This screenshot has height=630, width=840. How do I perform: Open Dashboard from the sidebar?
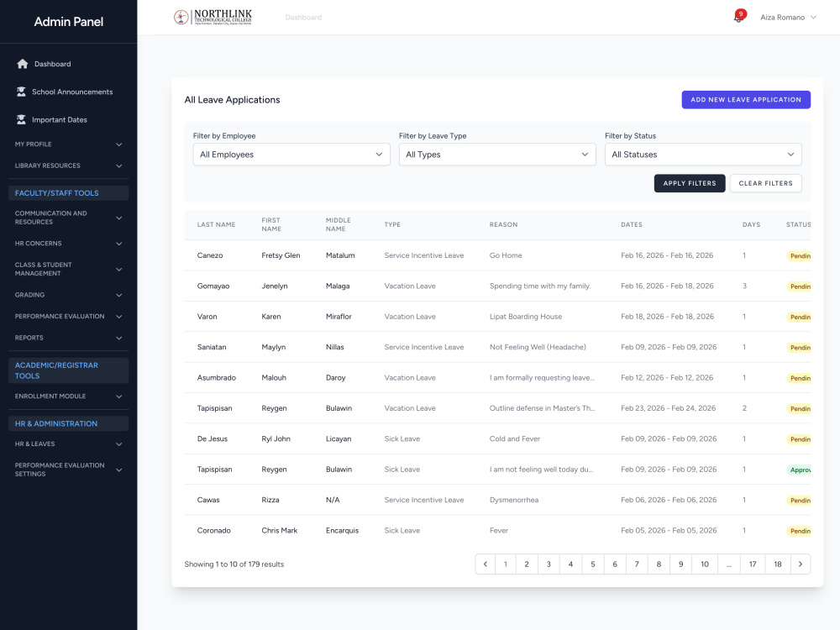pyautogui.click(x=52, y=64)
